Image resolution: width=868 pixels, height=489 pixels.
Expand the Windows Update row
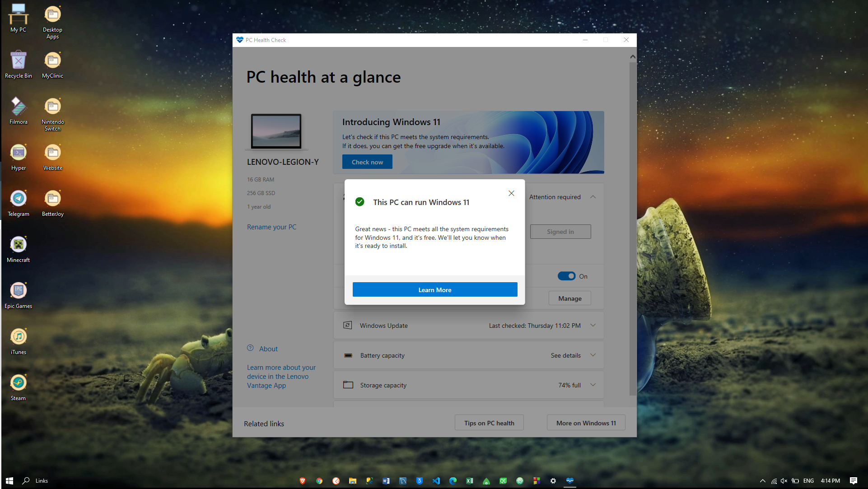click(x=593, y=326)
